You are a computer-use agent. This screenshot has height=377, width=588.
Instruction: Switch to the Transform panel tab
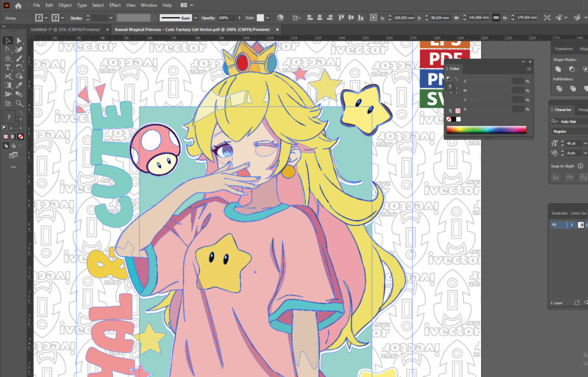click(x=563, y=49)
